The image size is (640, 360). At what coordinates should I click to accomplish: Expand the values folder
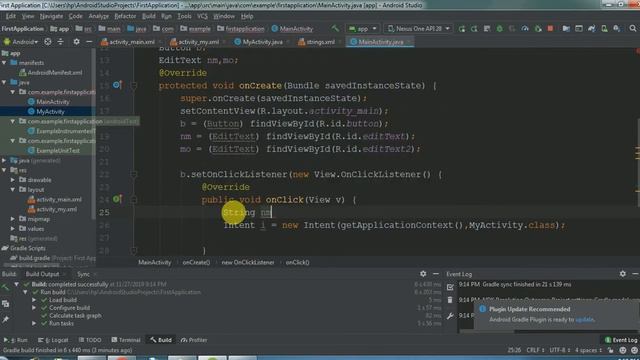tap(13, 229)
